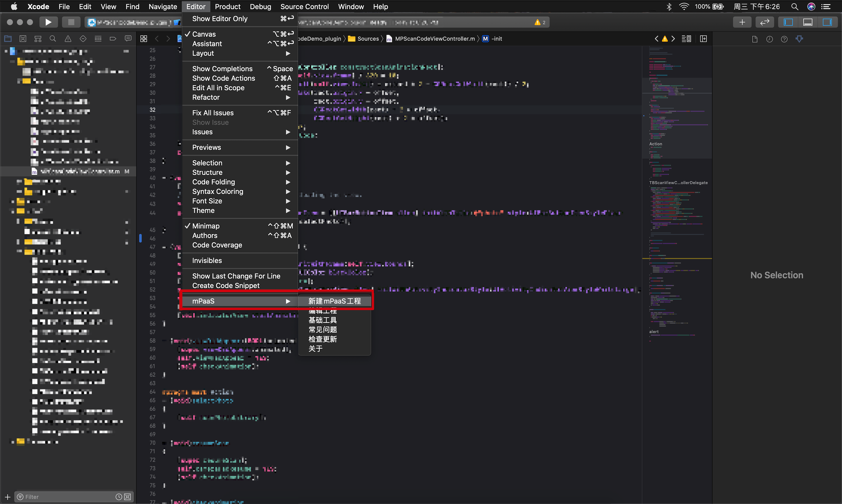
Task: Toggle the navigator panel visibility
Action: (x=788, y=22)
